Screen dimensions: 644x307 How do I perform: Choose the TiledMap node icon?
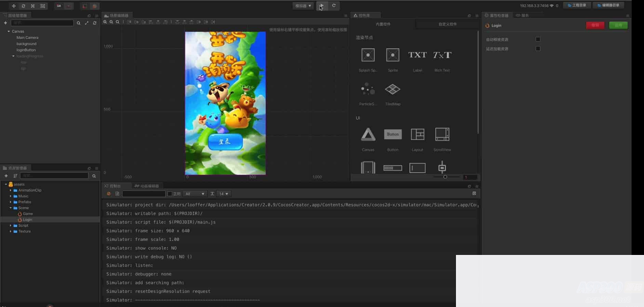[392, 90]
